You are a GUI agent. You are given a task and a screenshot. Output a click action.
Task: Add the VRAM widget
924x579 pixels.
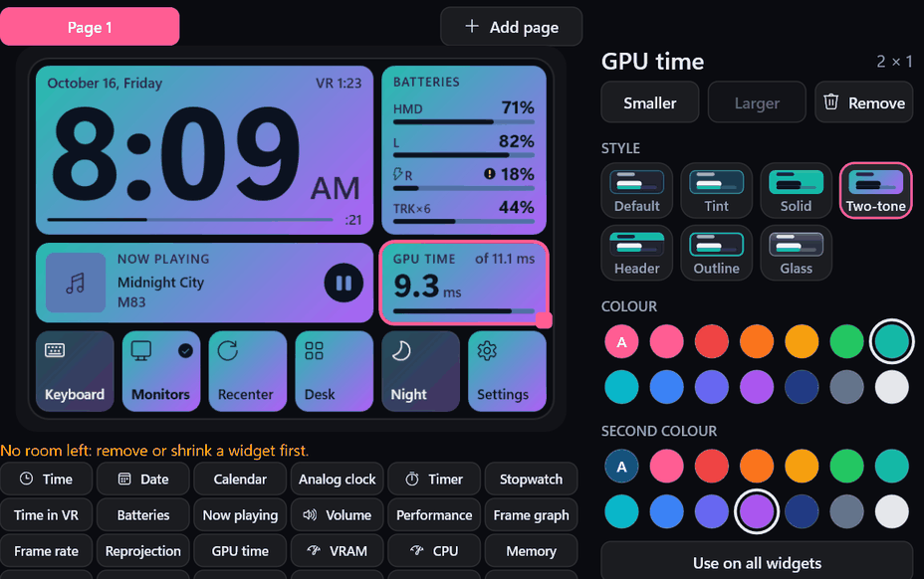coord(338,551)
